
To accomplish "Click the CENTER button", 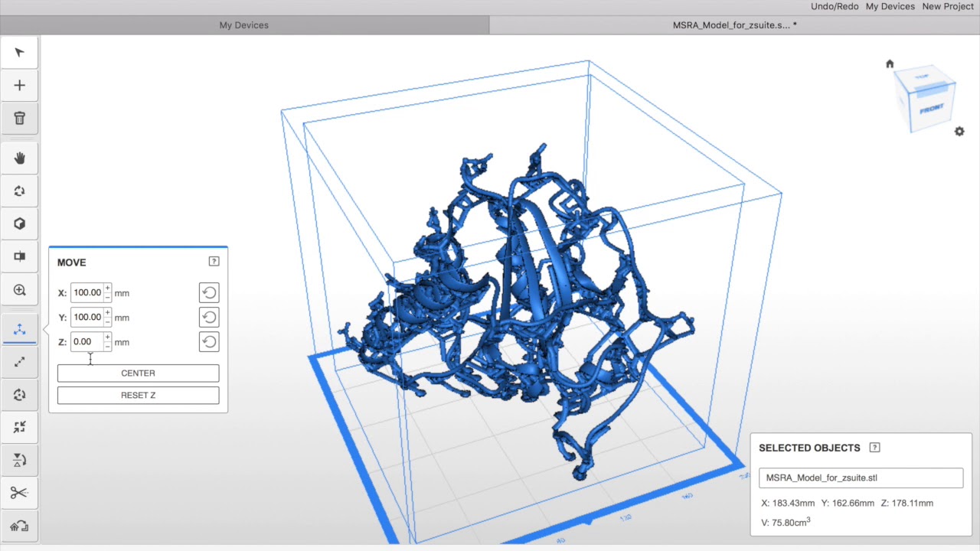I will point(138,373).
